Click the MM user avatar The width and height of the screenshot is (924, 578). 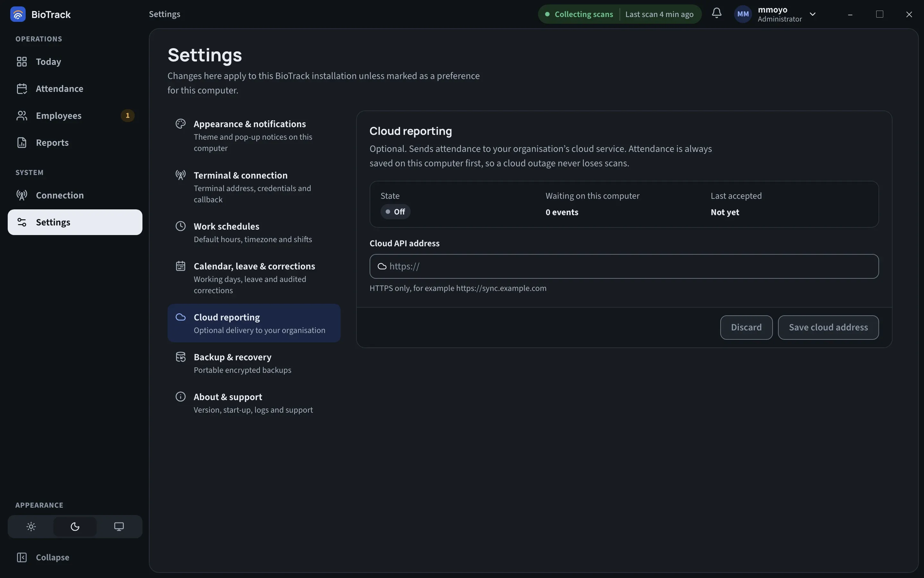click(743, 14)
